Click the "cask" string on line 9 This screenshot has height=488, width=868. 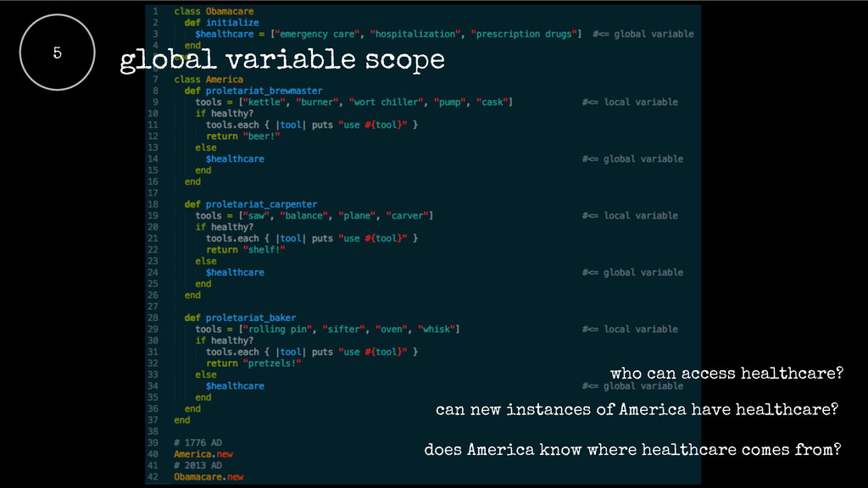(x=492, y=102)
